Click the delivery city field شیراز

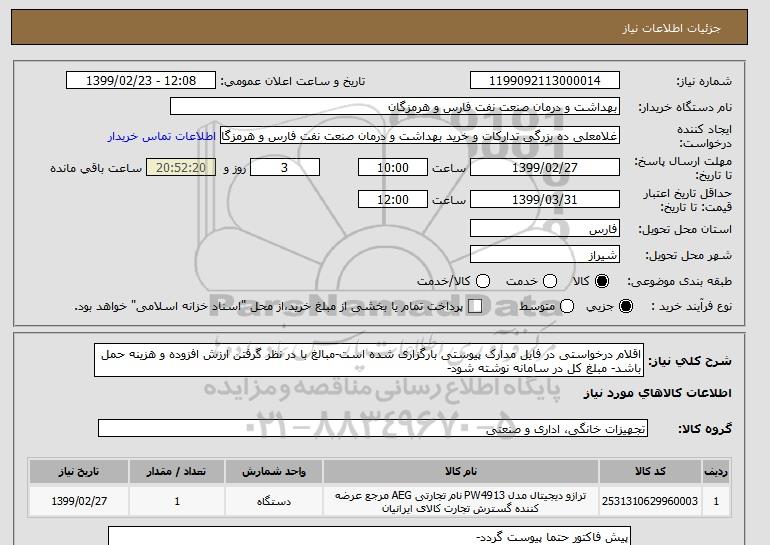(x=545, y=255)
